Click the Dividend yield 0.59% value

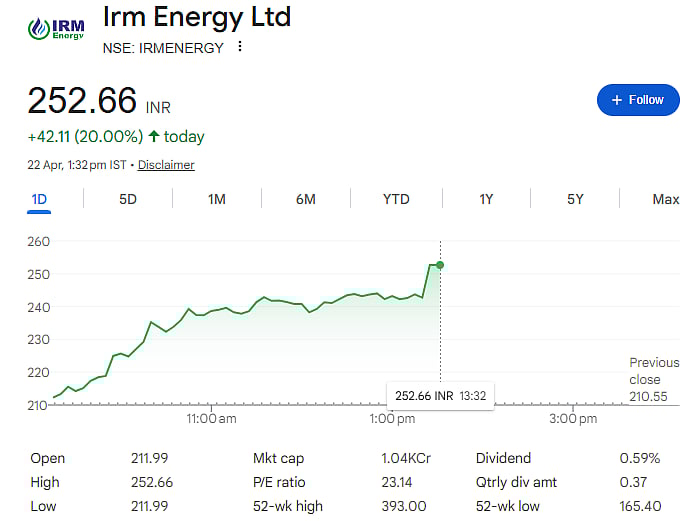pyautogui.click(x=640, y=458)
